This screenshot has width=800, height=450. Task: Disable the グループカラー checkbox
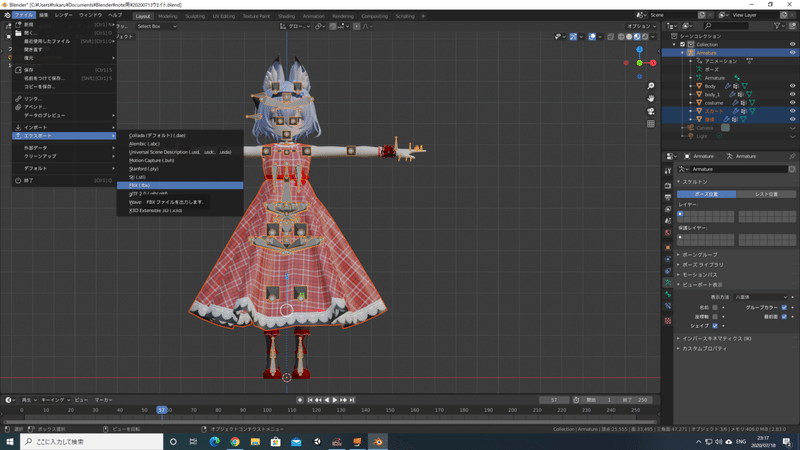tap(784, 308)
